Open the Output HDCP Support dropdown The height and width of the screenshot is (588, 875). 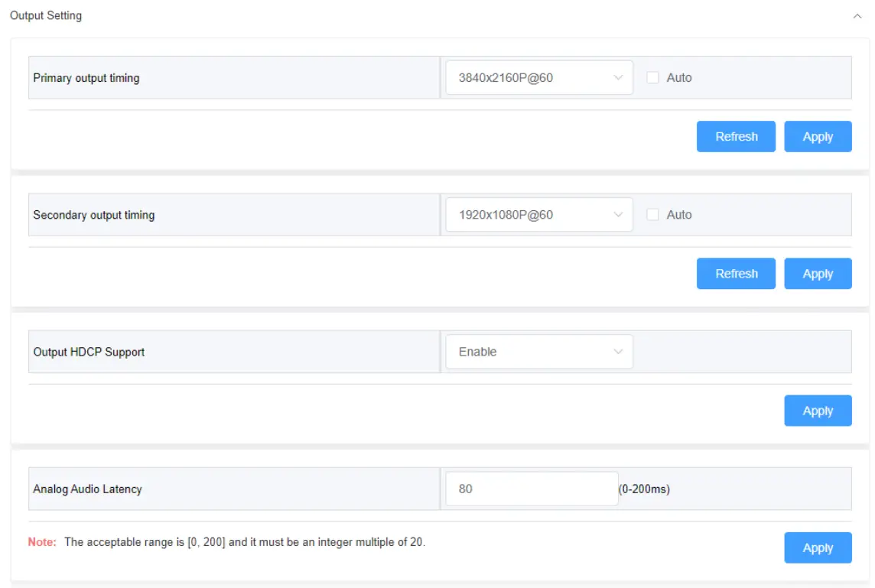click(x=539, y=352)
